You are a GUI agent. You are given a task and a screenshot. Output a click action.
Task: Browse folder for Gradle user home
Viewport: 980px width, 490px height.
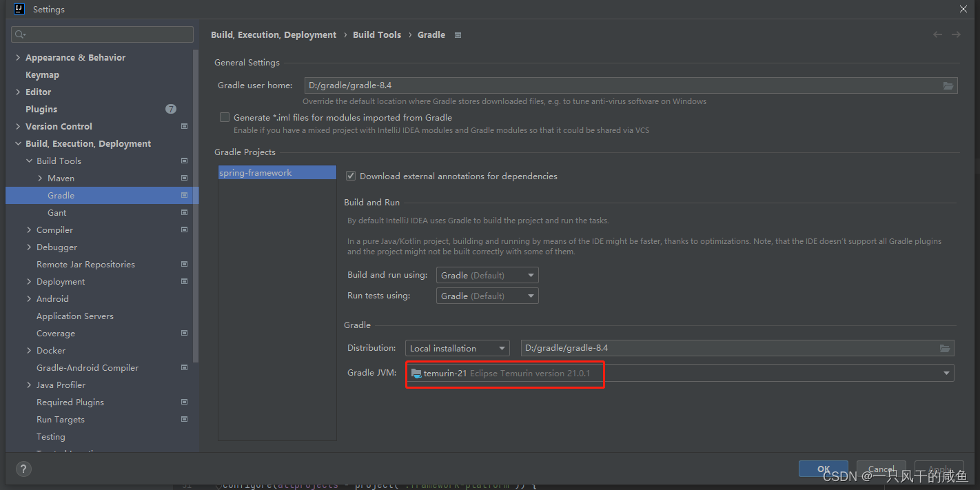coord(948,85)
